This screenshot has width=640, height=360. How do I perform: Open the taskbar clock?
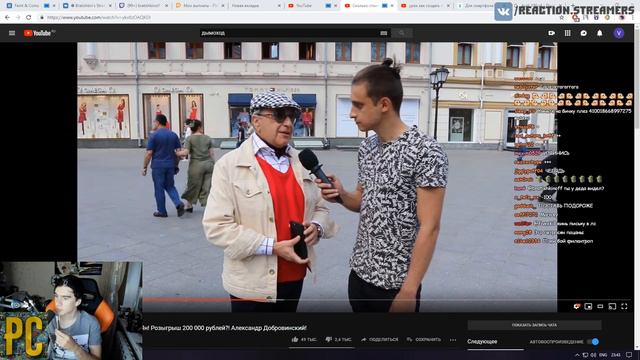(x=616, y=355)
